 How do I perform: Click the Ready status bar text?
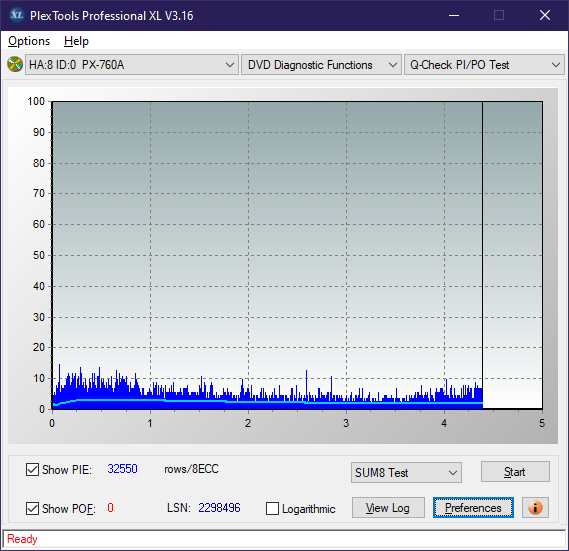[22, 539]
